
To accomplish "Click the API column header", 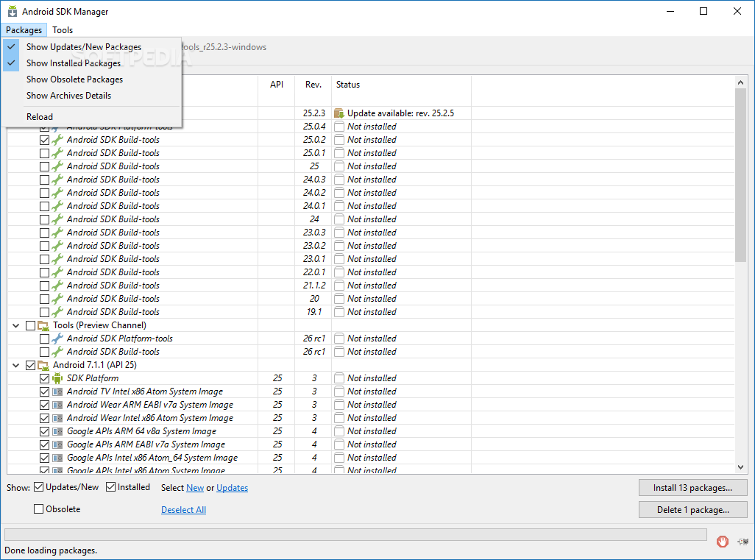I will coord(277,85).
